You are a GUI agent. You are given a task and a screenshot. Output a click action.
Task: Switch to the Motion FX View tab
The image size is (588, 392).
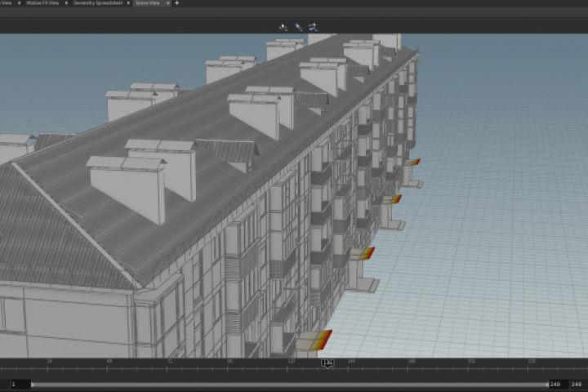pyautogui.click(x=43, y=3)
